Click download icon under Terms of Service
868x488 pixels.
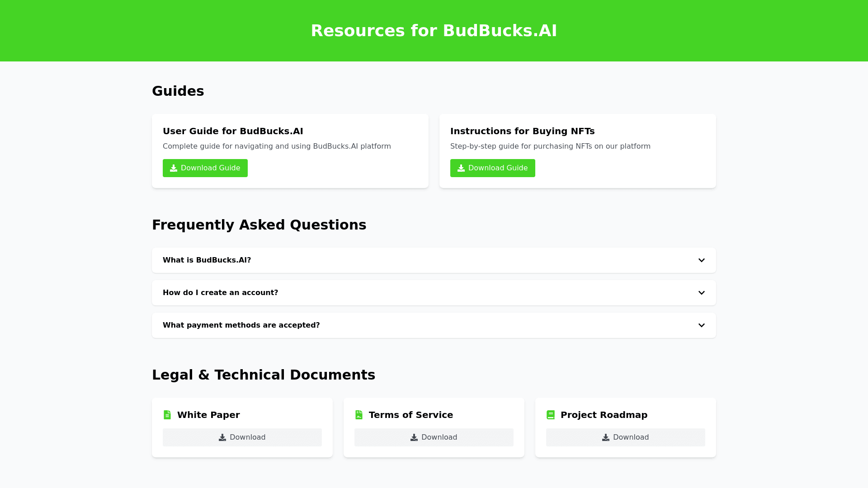pyautogui.click(x=414, y=437)
